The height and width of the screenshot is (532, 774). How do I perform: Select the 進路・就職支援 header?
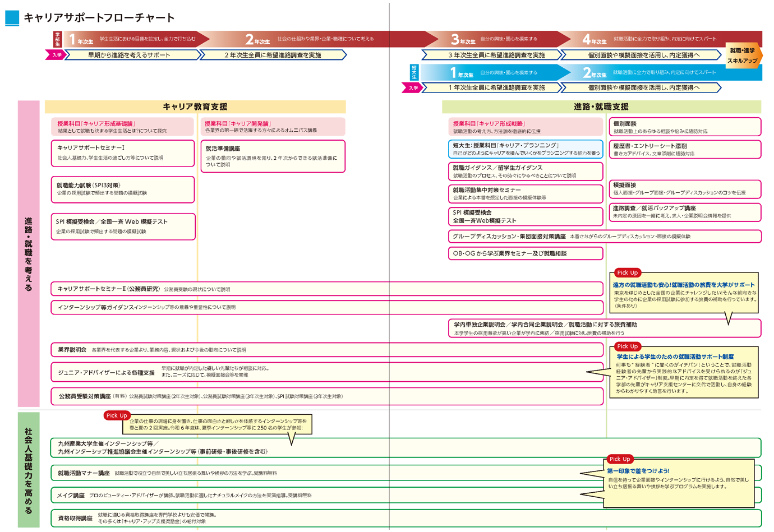pos(601,107)
